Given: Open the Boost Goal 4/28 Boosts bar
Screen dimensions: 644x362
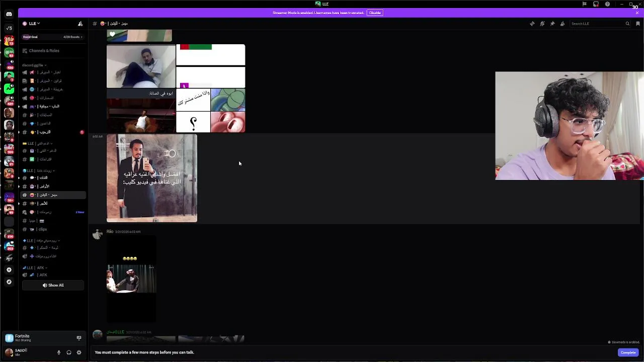Looking at the screenshot, I should click(x=52, y=37).
